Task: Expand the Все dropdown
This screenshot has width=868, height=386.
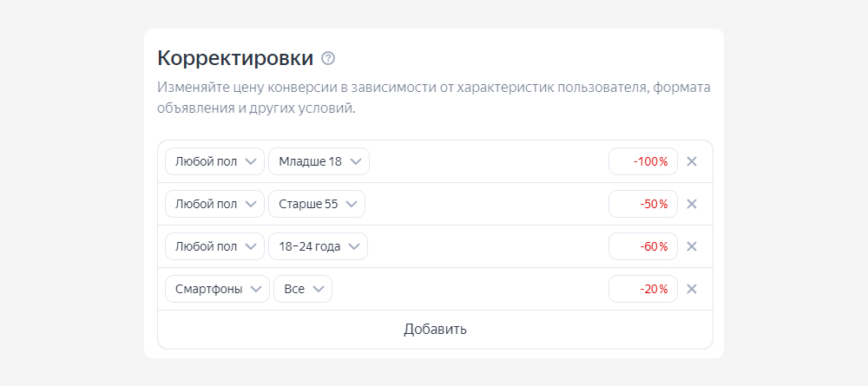Action: click(x=303, y=289)
